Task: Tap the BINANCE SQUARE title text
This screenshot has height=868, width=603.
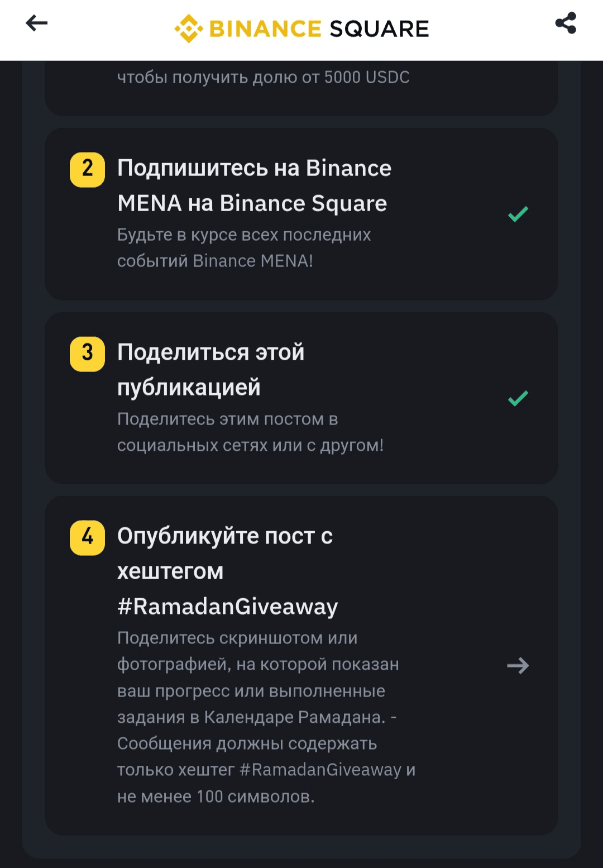Action: click(x=319, y=28)
